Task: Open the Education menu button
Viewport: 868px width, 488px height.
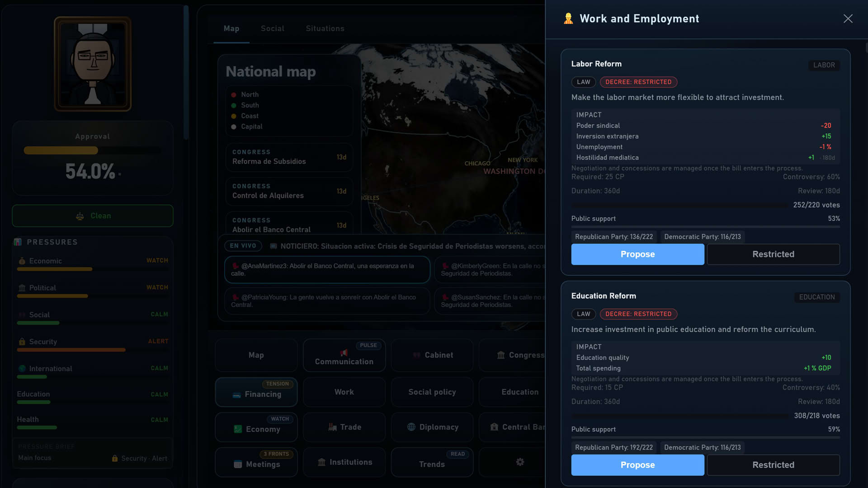Action: [x=512, y=392]
